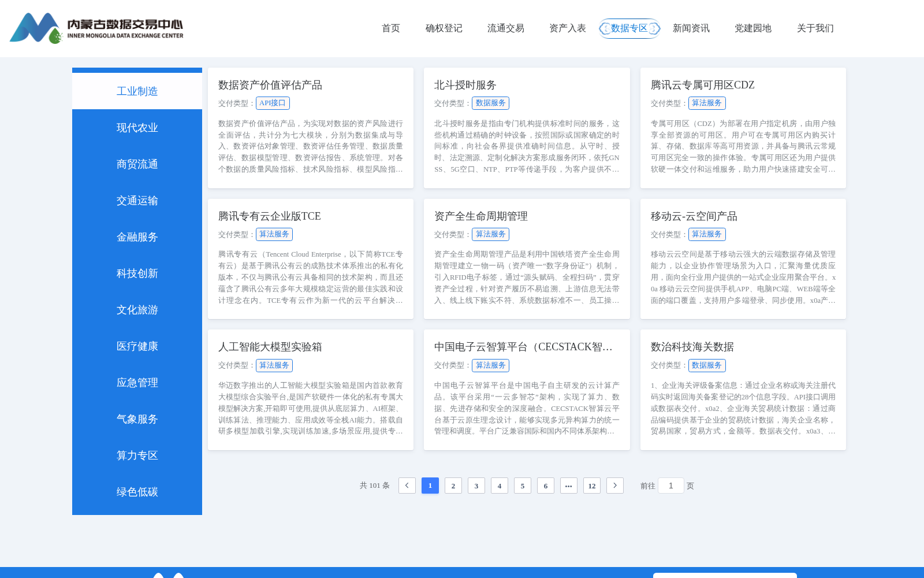Select the 文化旅游 sidebar category
The height and width of the screenshot is (578, 924).
pyautogui.click(x=137, y=310)
